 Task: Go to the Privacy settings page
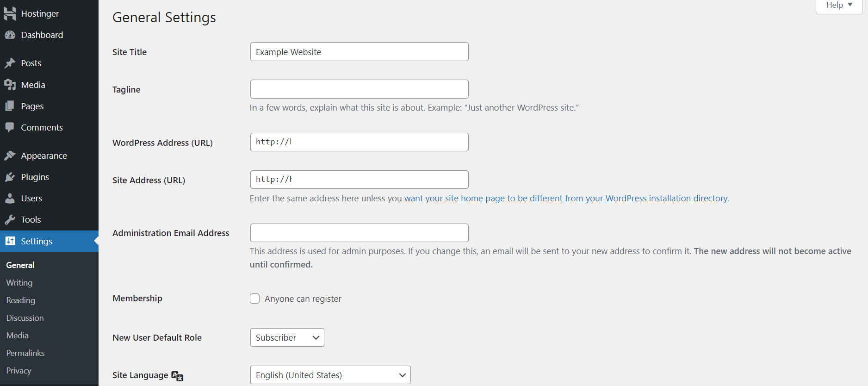pyautogui.click(x=19, y=370)
